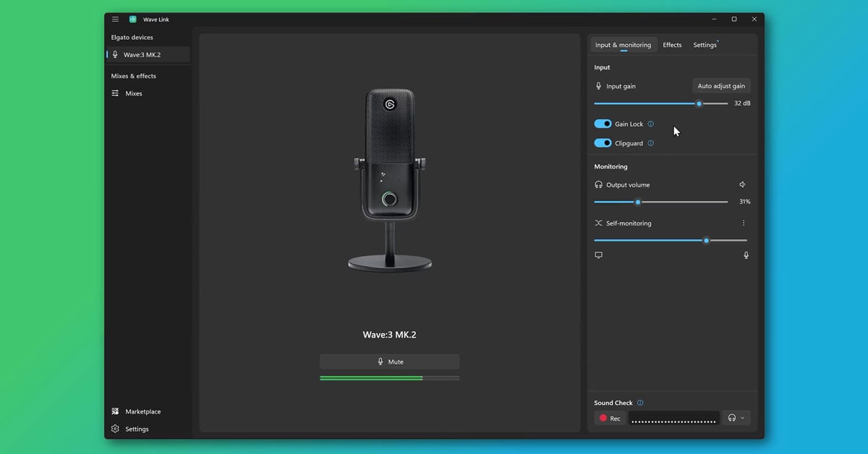Click the Sound Check waveform timeline
This screenshot has height=454, width=868.
point(673,418)
